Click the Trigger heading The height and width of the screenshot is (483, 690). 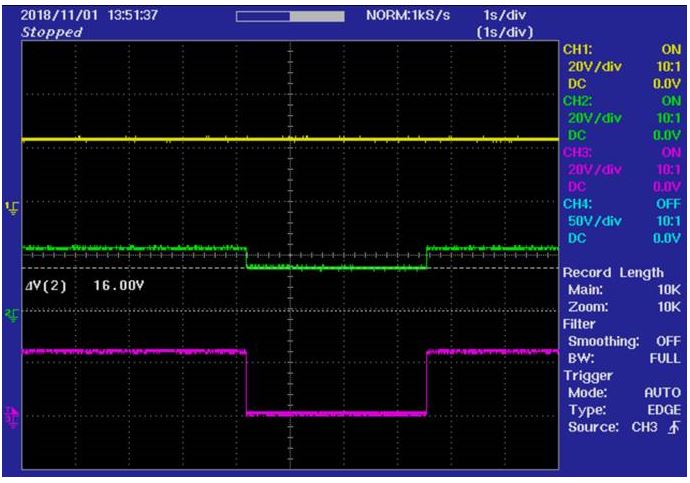(x=588, y=375)
